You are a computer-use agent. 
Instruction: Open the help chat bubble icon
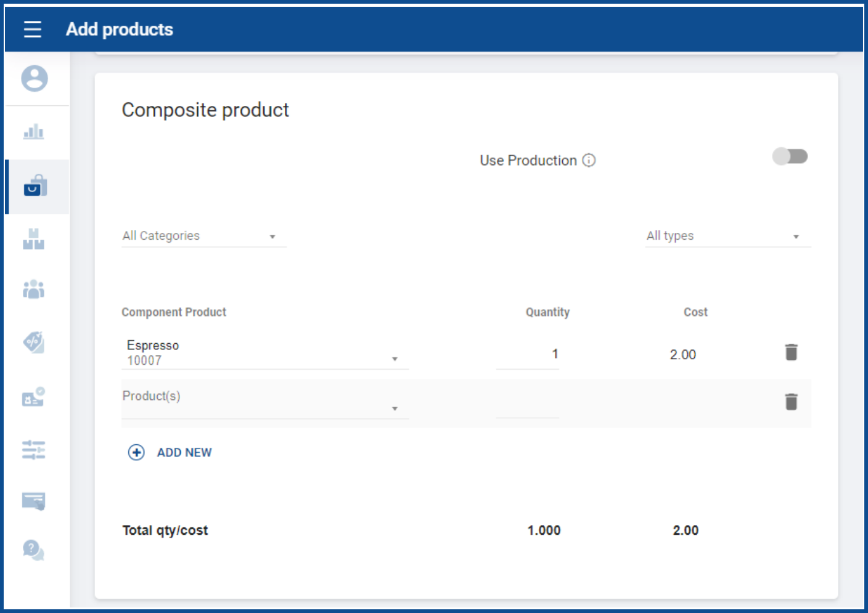click(x=33, y=550)
